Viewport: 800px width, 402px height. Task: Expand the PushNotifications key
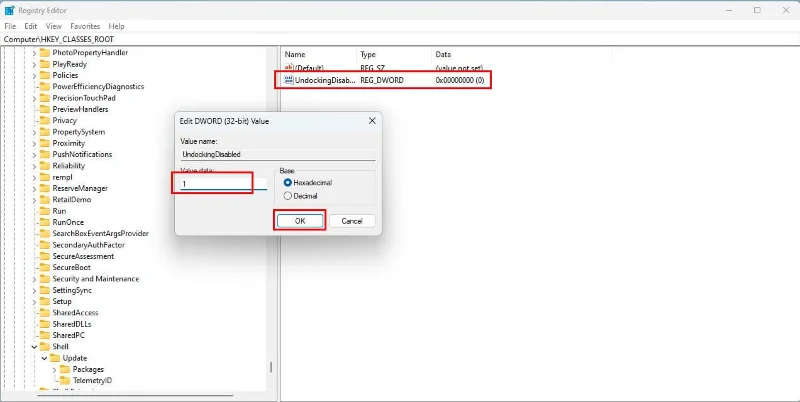coord(35,154)
